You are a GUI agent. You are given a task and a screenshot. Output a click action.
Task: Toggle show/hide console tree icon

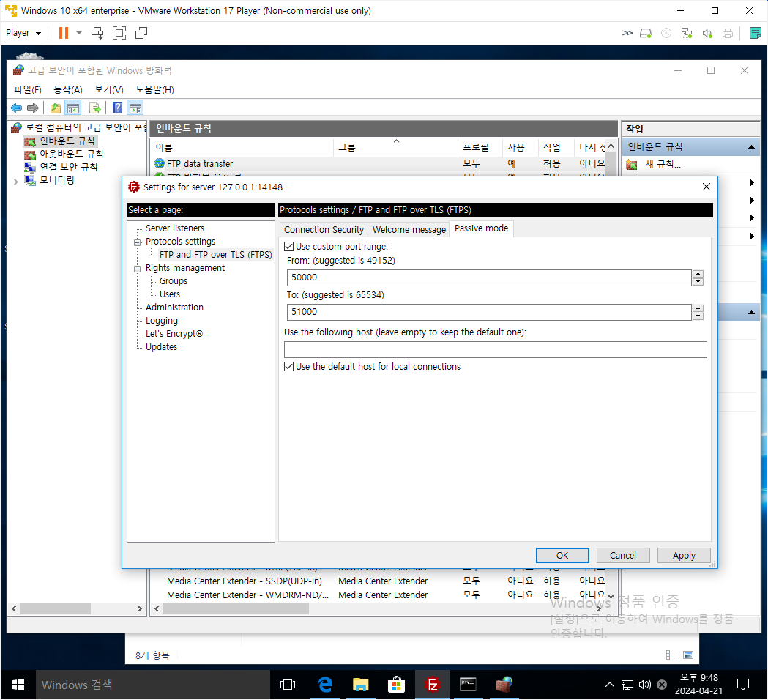point(73,108)
